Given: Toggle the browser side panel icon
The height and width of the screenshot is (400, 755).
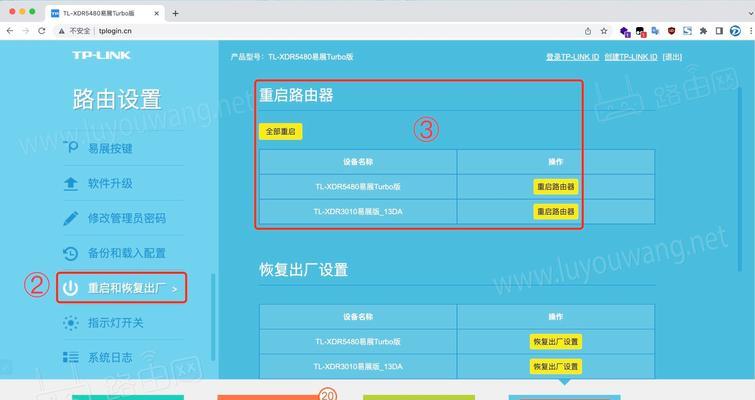Looking at the screenshot, I should 719,31.
